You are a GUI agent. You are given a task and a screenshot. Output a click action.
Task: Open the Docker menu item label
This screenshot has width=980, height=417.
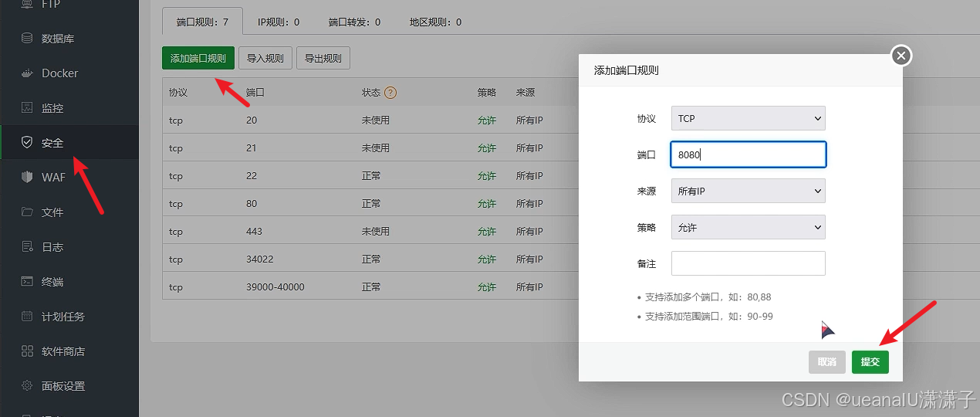coord(60,73)
